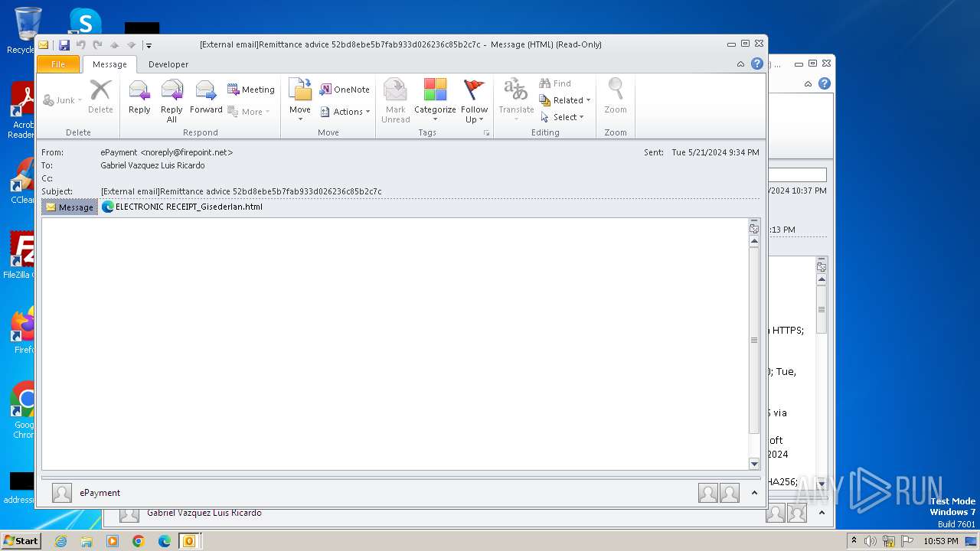Open the Select dropdown
Image resolution: width=980 pixels, height=551 pixels.
click(562, 117)
